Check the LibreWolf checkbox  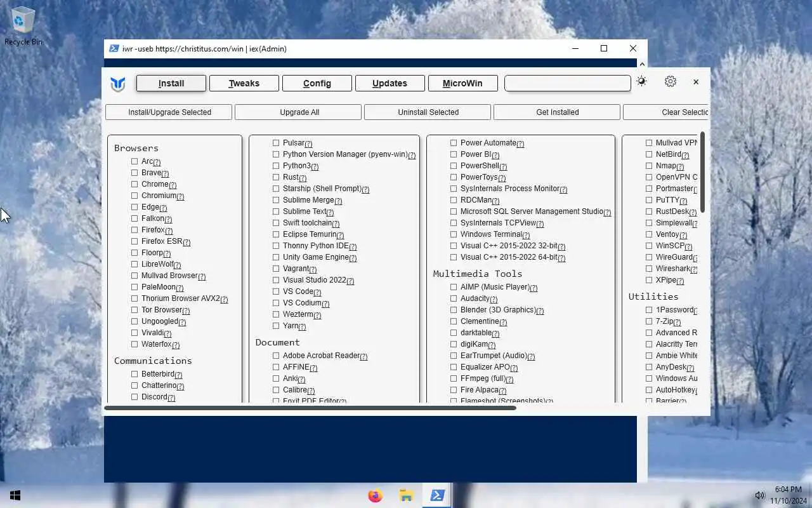[x=134, y=264]
